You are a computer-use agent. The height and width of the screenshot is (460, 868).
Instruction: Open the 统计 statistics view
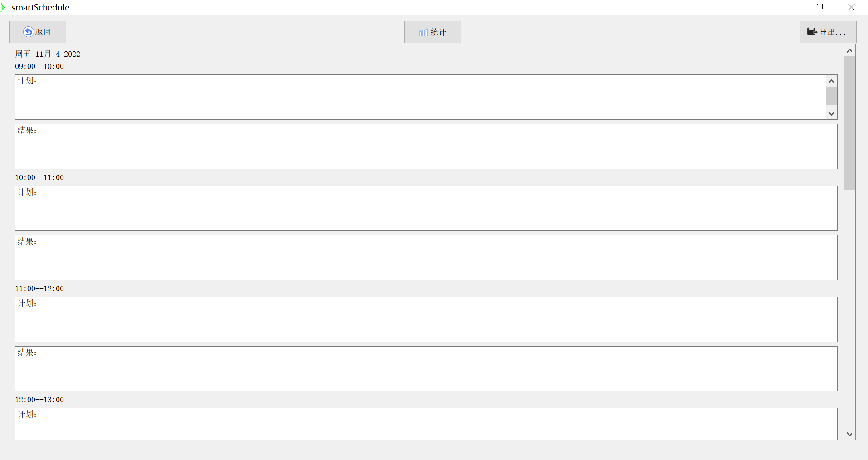pyautogui.click(x=432, y=32)
